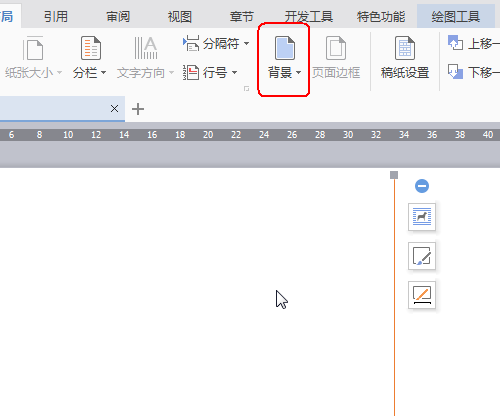500x416 pixels.
Task: Open the 行号 dropdown arrow
Action: point(234,72)
